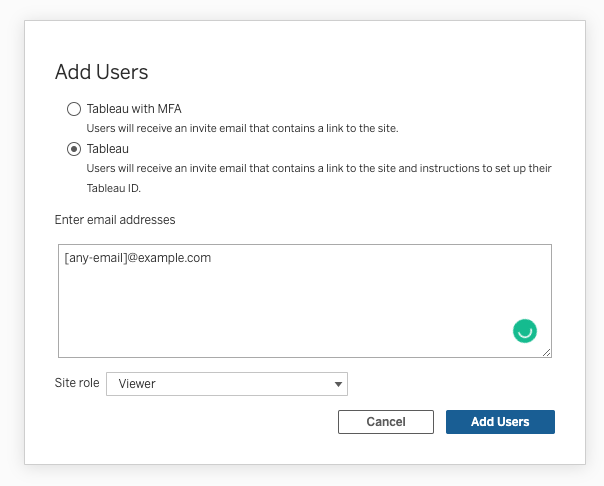The image size is (604, 486).
Task: Open the Site role Viewer dropdown
Action: [x=227, y=384]
